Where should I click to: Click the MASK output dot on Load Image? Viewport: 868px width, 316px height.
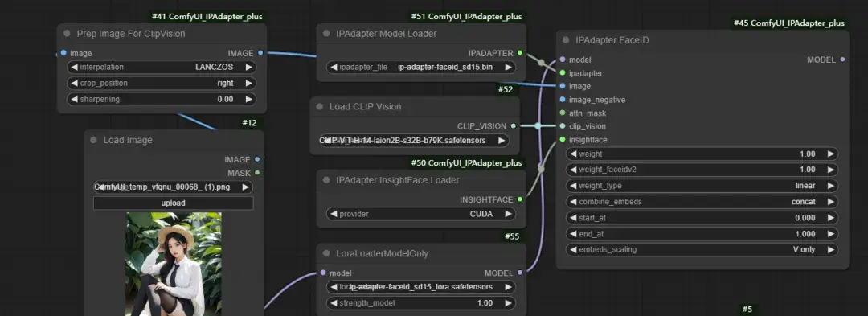tap(257, 173)
